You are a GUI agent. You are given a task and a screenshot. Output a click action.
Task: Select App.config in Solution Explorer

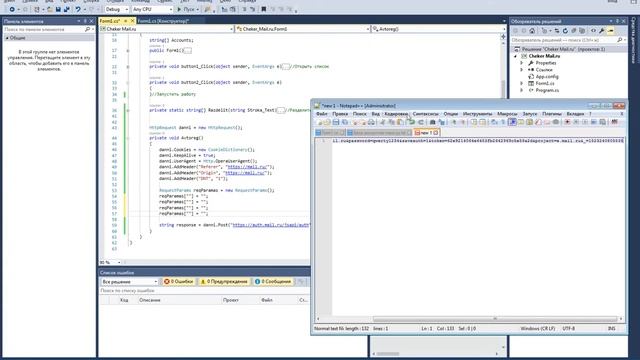coord(547,77)
